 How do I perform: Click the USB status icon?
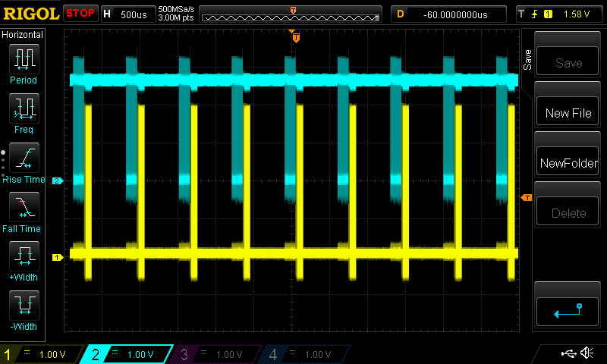tap(568, 353)
